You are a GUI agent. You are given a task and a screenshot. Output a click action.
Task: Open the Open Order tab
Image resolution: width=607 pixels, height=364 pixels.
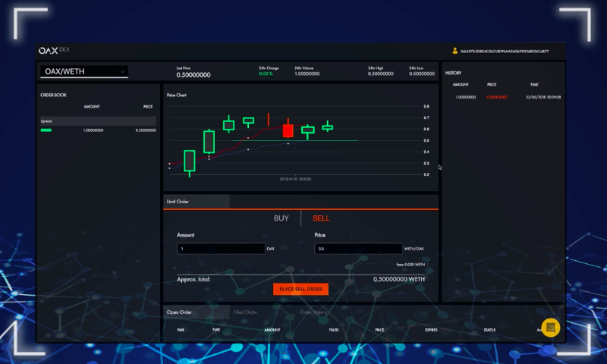[x=197, y=312]
